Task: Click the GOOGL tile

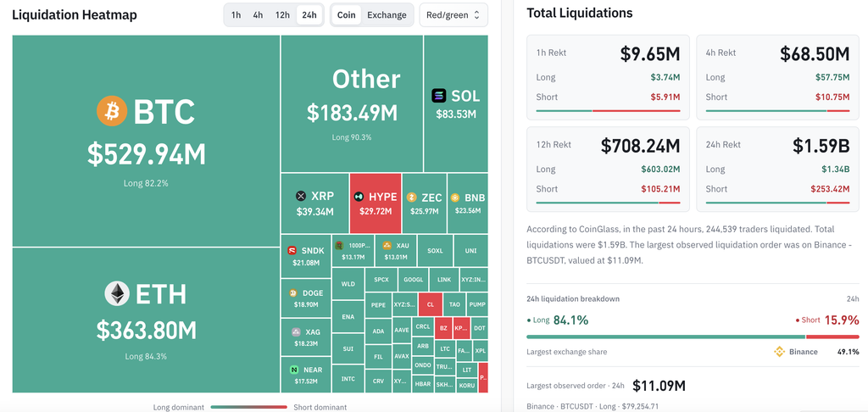Action: click(414, 280)
